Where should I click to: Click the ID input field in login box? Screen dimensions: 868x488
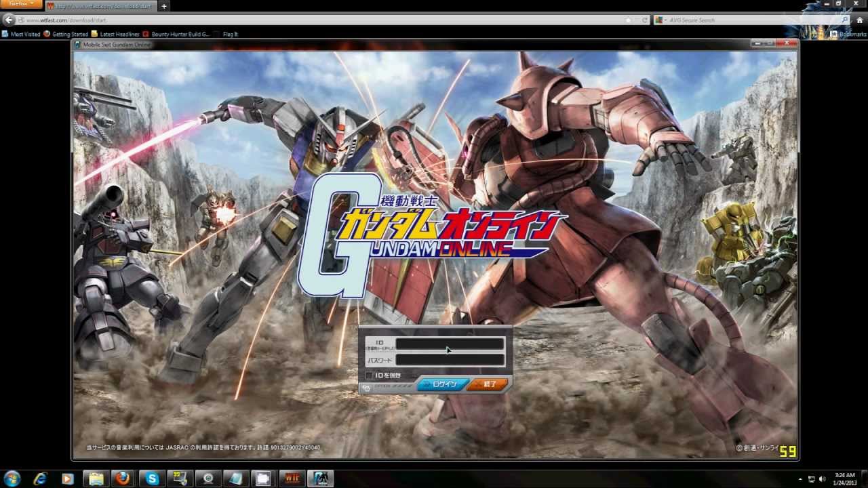point(450,344)
